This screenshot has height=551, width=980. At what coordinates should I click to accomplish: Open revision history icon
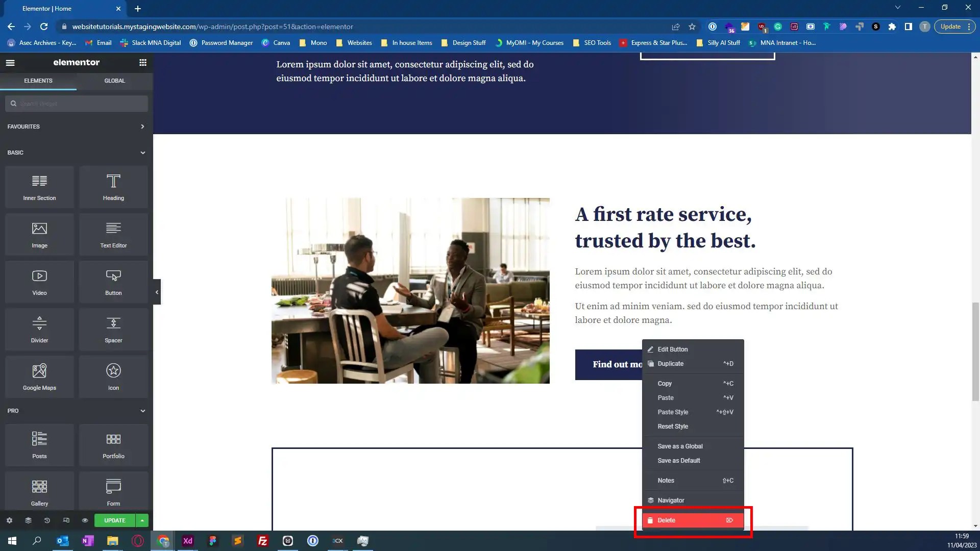(x=47, y=520)
